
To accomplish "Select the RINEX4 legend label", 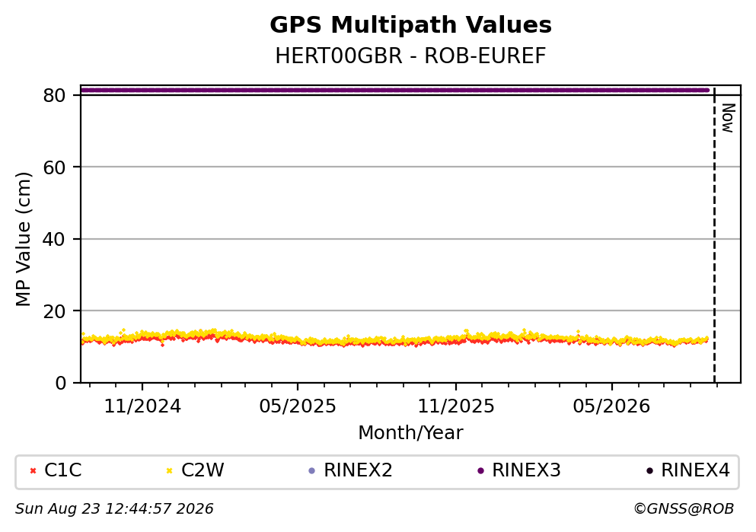I will [696, 470].
